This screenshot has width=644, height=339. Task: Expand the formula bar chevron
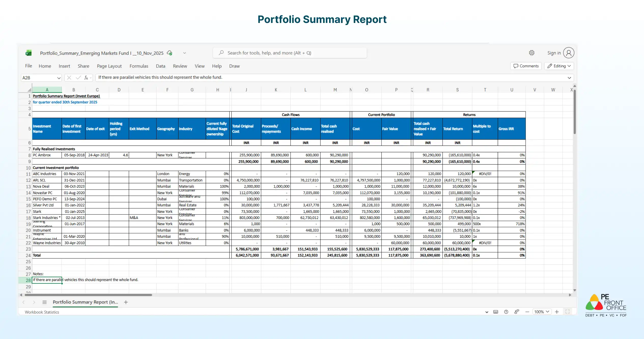click(x=569, y=77)
